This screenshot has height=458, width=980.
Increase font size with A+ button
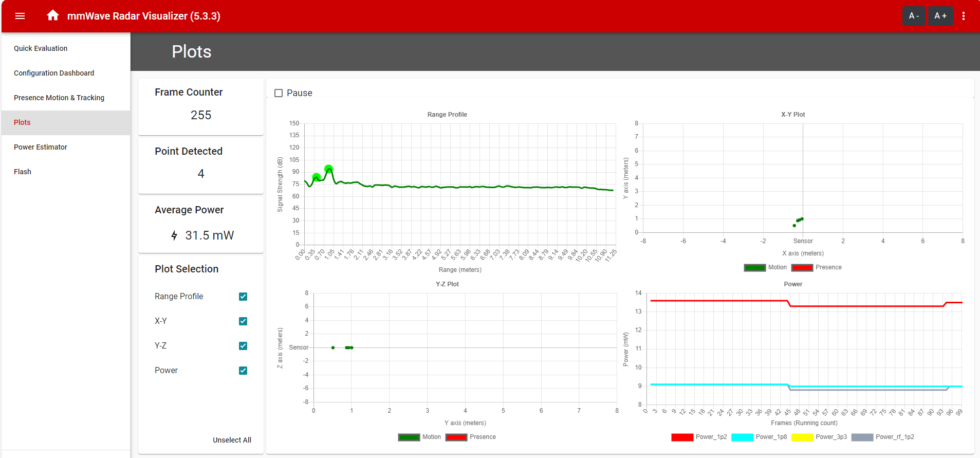coord(940,16)
